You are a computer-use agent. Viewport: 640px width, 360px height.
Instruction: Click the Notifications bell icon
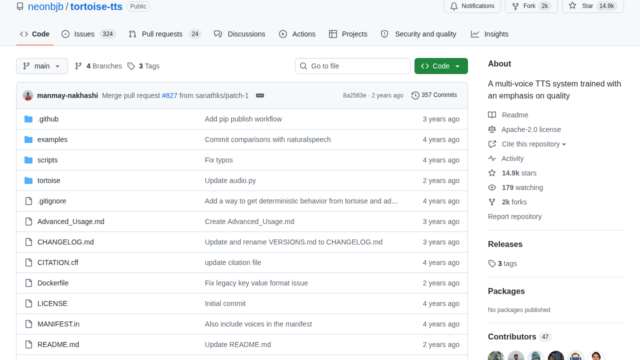pos(454,6)
